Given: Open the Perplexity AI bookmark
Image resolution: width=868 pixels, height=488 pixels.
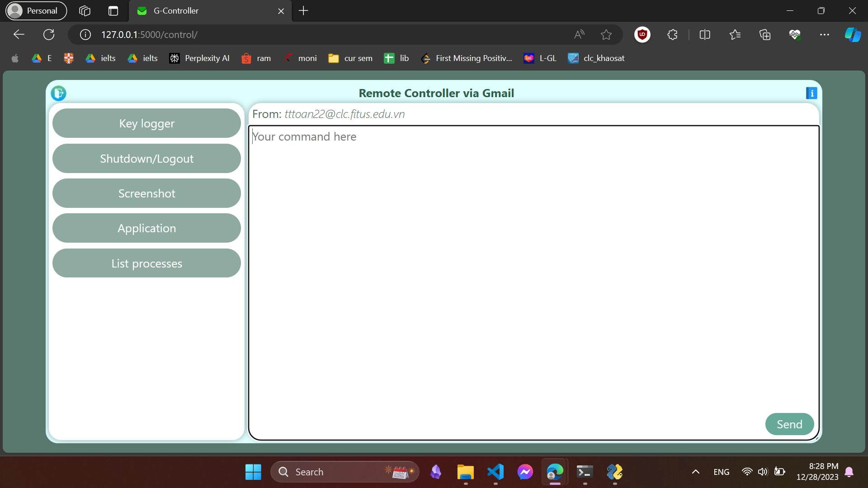Looking at the screenshot, I should (x=199, y=58).
